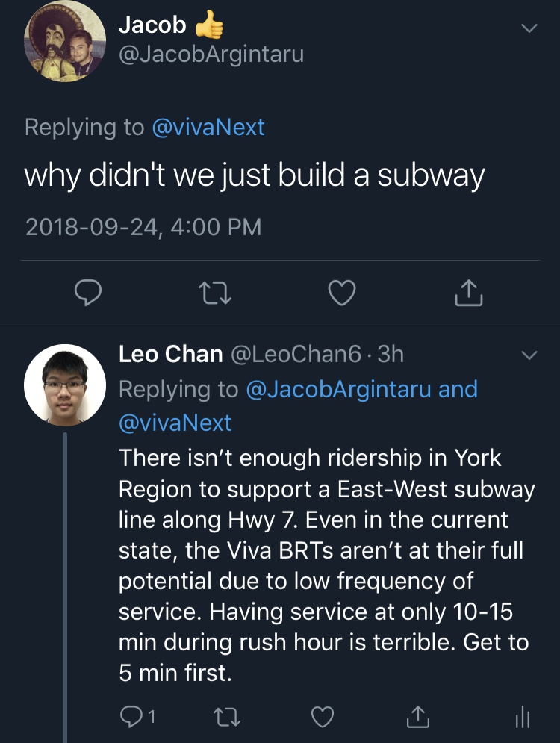Screen dimensions: 560x743
Task: Like Jacob's subway tweet
Action: (342, 293)
